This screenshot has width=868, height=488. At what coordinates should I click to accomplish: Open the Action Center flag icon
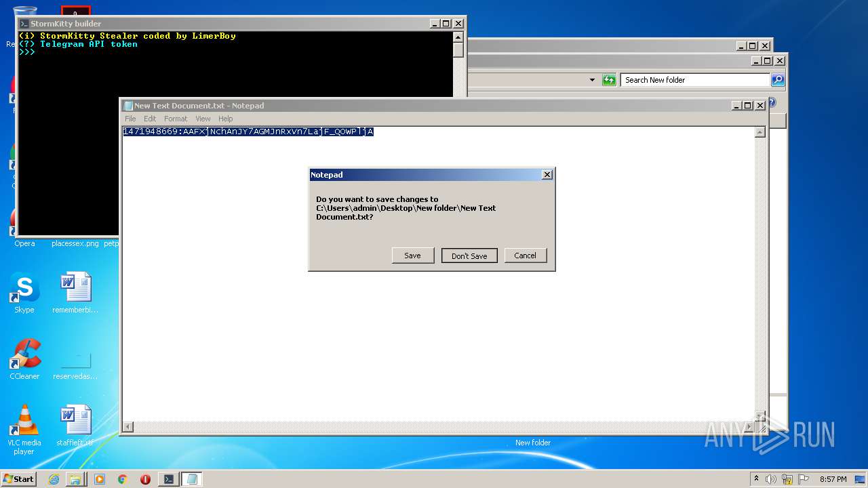[x=804, y=479]
